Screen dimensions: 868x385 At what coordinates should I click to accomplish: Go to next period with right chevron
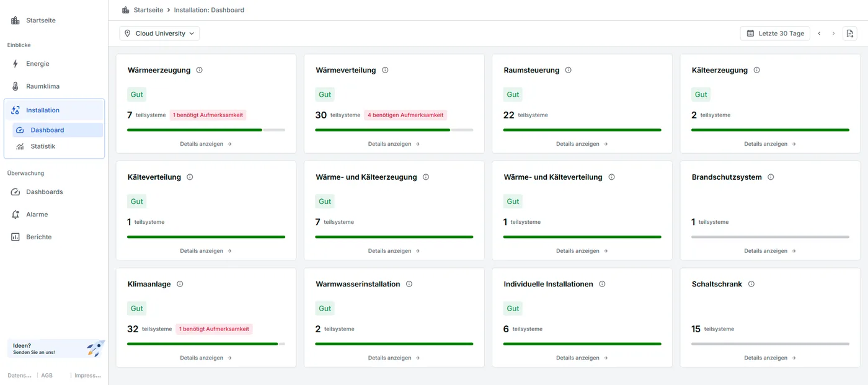pyautogui.click(x=833, y=33)
